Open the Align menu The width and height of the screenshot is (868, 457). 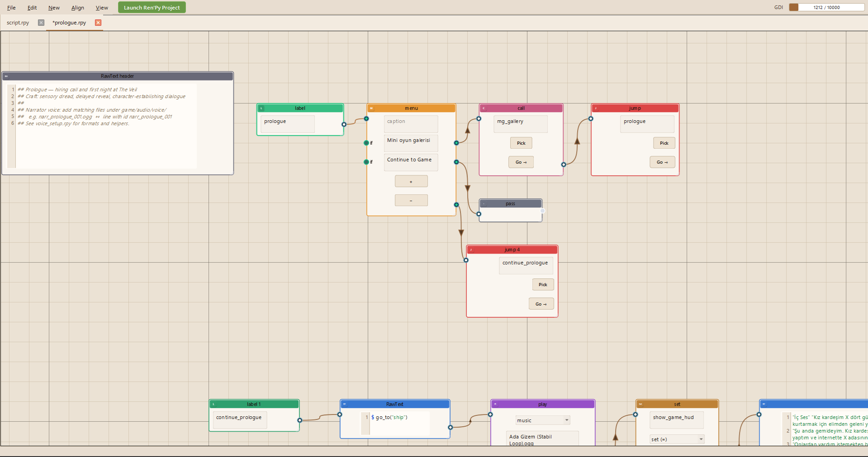coord(77,8)
